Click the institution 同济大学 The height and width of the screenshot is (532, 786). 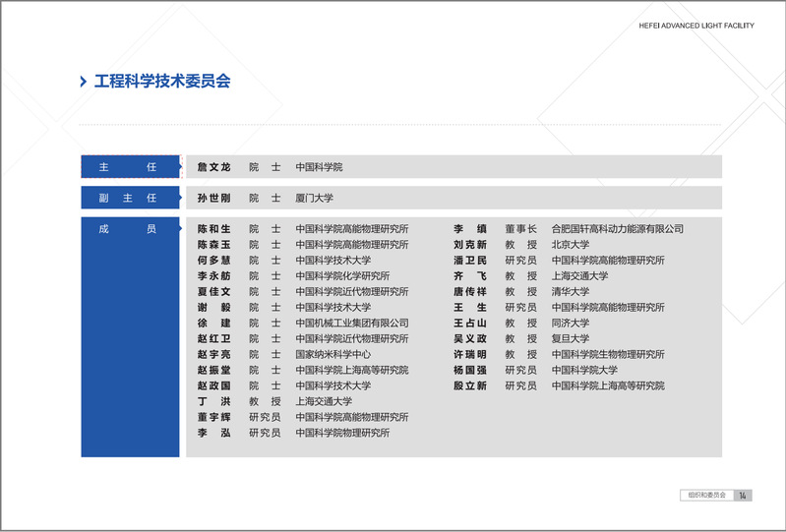571,324
